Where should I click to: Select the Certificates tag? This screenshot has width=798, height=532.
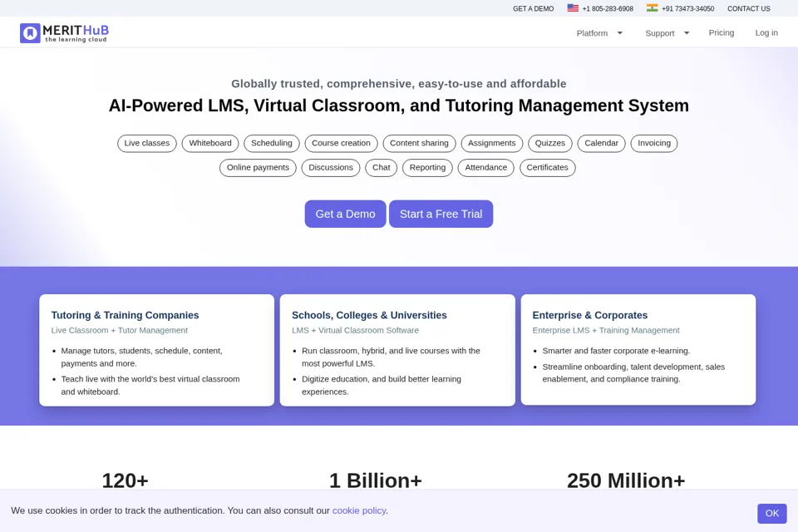click(x=548, y=168)
